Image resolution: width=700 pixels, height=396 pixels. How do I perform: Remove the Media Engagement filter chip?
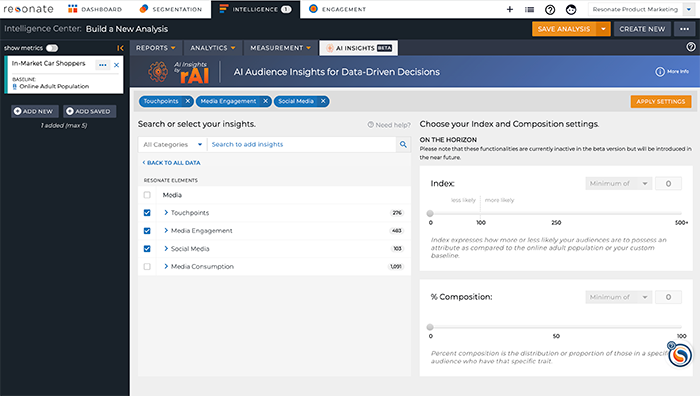point(265,101)
